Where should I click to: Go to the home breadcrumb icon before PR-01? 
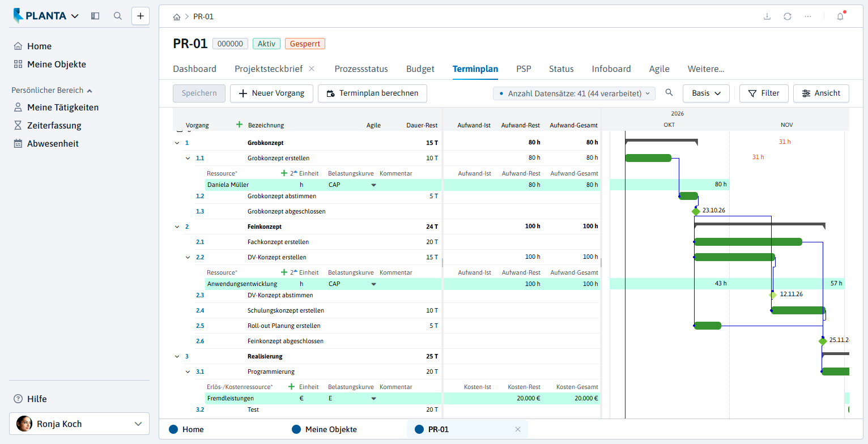pos(177,16)
